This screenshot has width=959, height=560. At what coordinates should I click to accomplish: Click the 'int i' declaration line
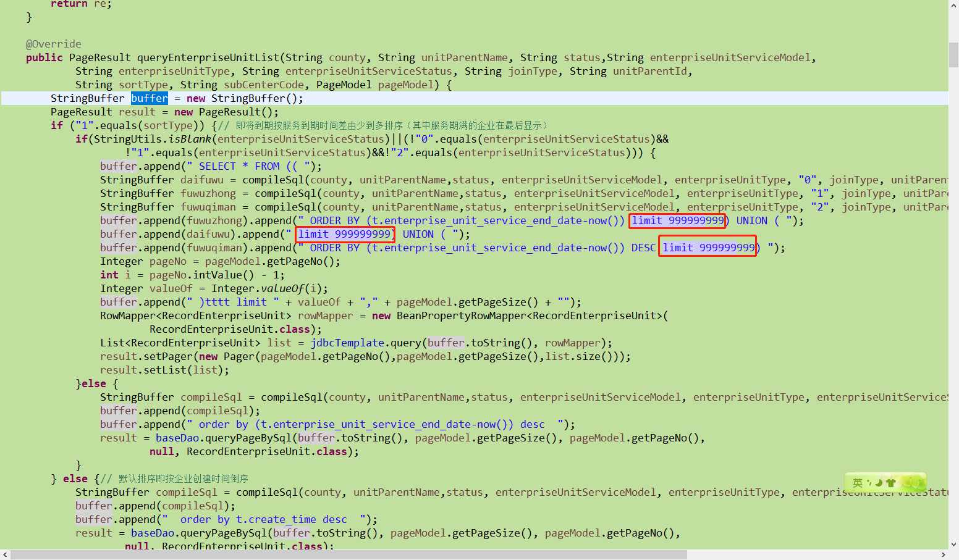192,275
